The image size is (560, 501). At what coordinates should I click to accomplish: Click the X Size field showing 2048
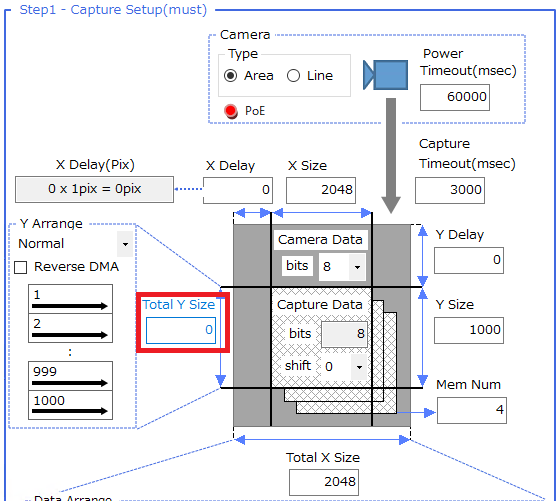[x=321, y=190]
